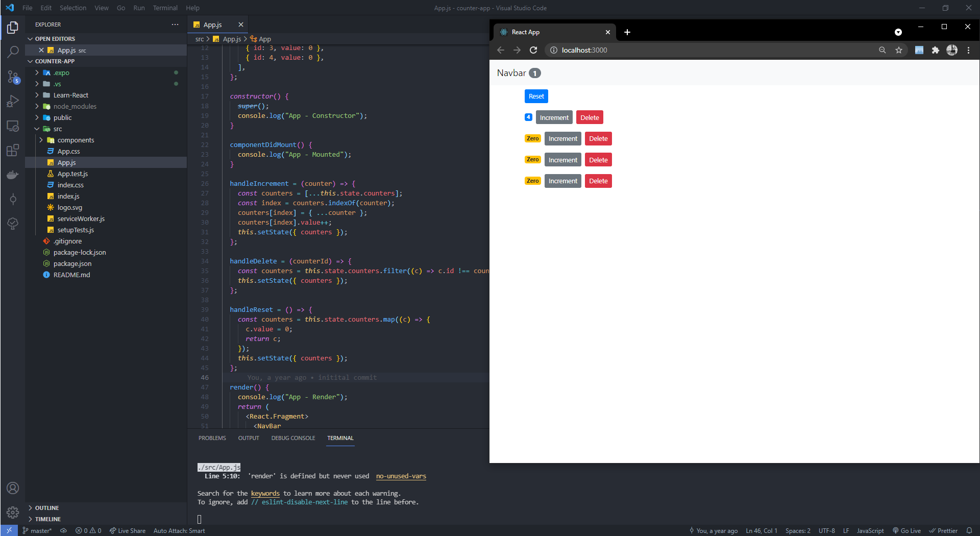Image resolution: width=980 pixels, height=536 pixels.
Task: Open the Terminal menu
Action: click(x=165, y=8)
